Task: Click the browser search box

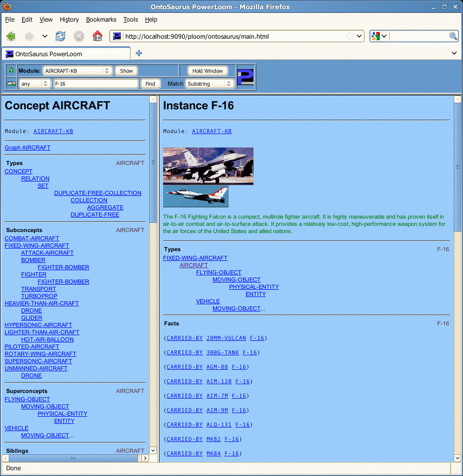Action: coord(418,36)
